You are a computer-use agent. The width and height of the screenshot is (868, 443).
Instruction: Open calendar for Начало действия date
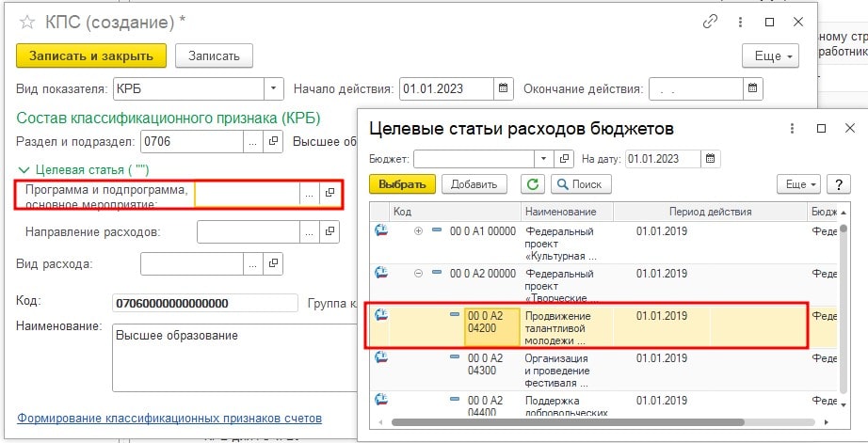tap(505, 89)
